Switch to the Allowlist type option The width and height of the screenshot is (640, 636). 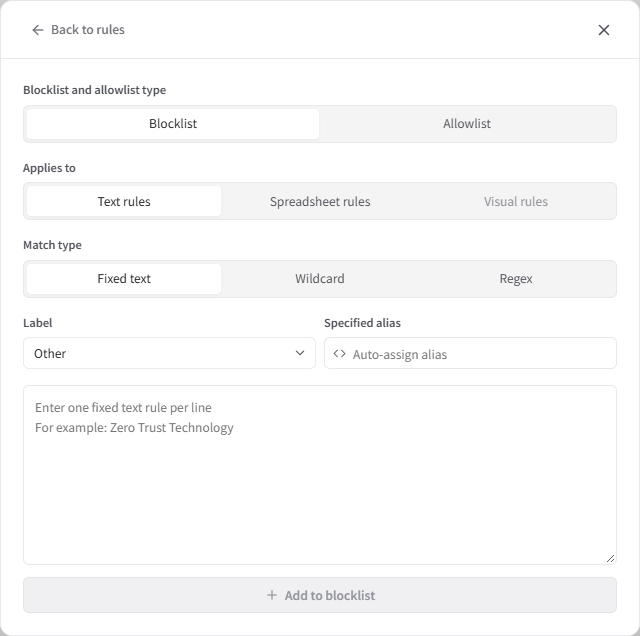[467, 124]
